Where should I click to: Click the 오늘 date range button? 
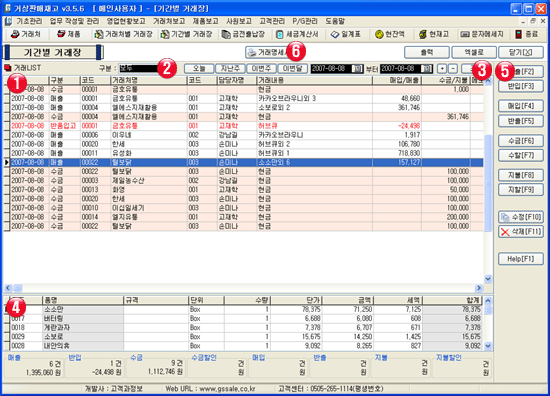(x=199, y=68)
